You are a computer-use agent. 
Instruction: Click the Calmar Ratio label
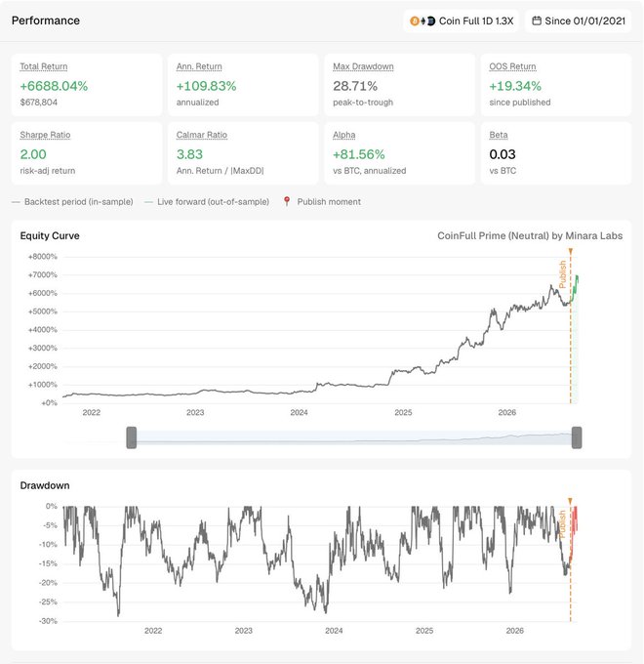201,135
